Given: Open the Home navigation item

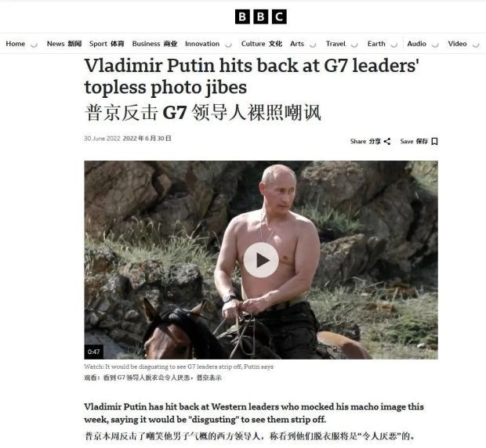Looking at the screenshot, I should [15, 44].
